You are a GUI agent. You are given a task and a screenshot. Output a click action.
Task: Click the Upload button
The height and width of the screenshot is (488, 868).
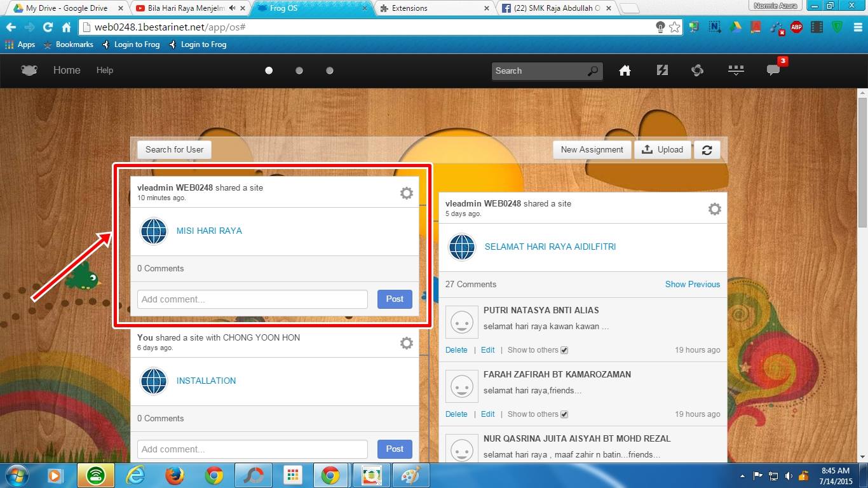[663, 150]
